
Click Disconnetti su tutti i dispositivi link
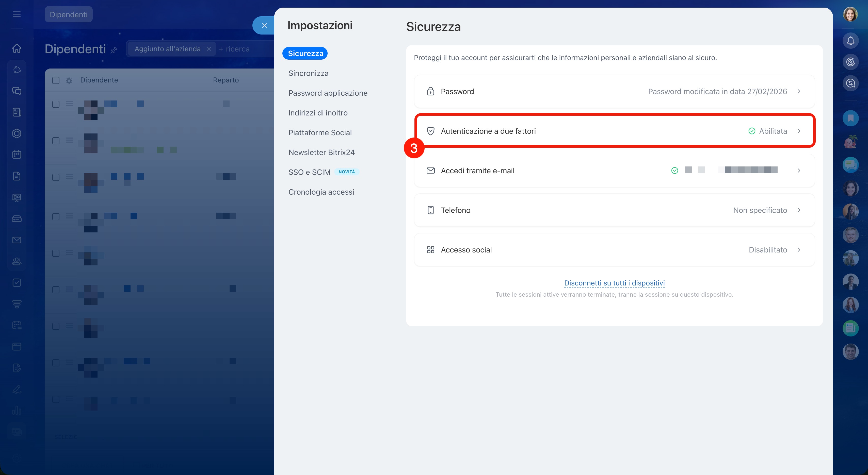tap(614, 283)
